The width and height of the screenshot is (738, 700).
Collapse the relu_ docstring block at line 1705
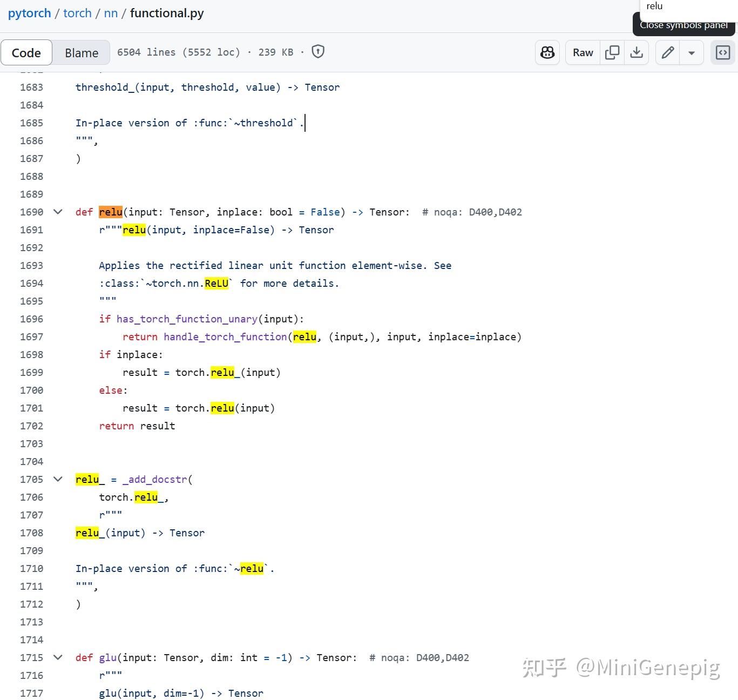tap(58, 479)
